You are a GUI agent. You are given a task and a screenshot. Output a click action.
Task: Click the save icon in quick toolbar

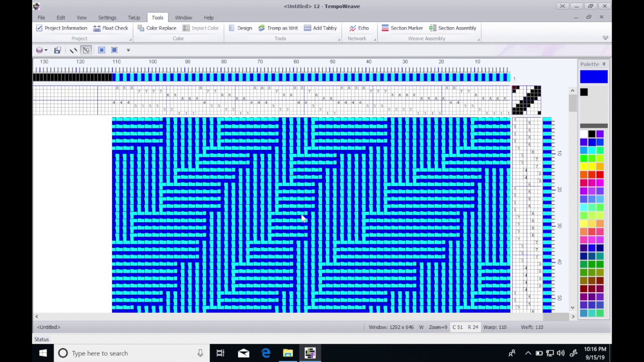point(57,50)
